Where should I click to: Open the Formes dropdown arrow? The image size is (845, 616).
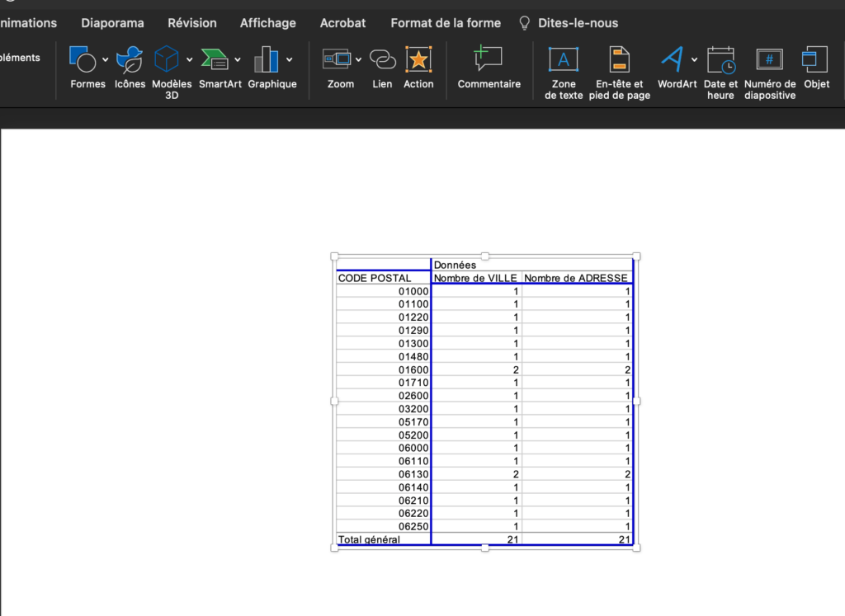(104, 60)
